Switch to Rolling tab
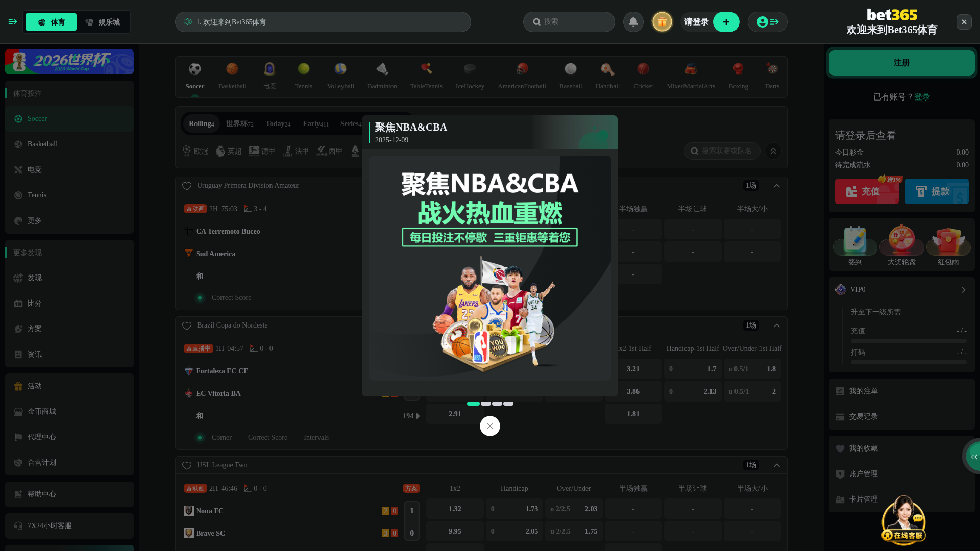The image size is (980, 551). tap(201, 124)
